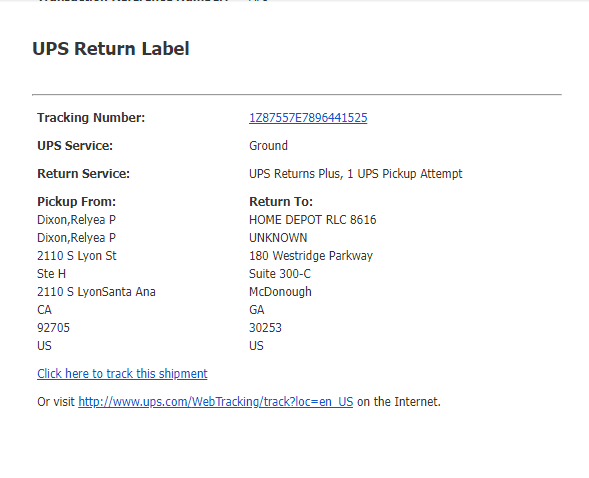Screen dimensions: 589x478
Task: Click the 'UPS Returns Plus, 1 UPS Pickup Attempt' text
Action: [x=356, y=174]
